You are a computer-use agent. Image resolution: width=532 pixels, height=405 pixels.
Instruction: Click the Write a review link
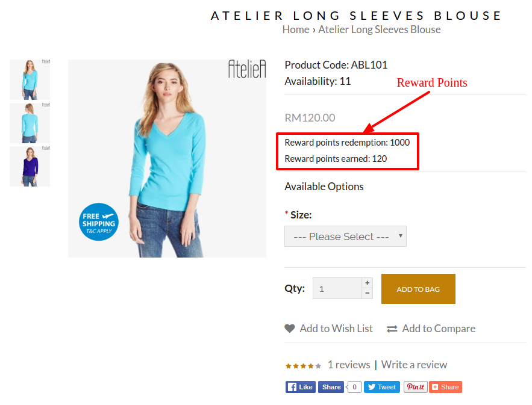[x=414, y=365]
